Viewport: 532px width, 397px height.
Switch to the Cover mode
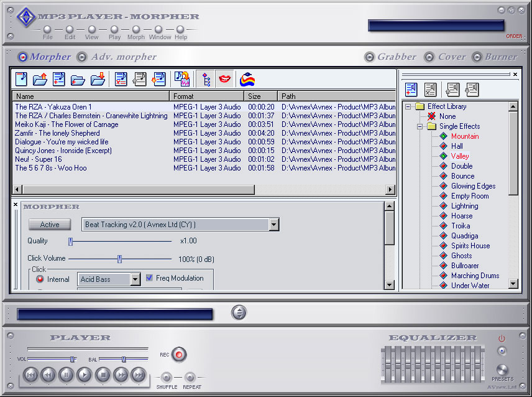click(429, 57)
